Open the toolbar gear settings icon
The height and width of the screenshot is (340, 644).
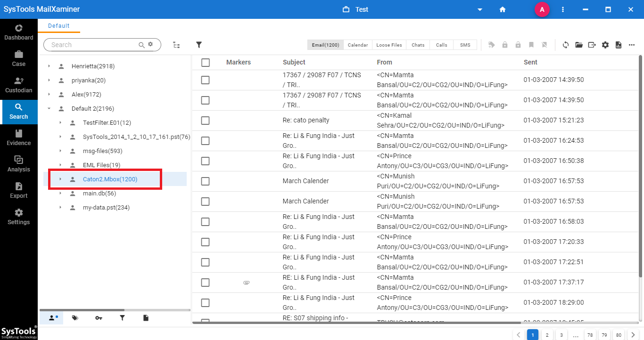pos(605,45)
